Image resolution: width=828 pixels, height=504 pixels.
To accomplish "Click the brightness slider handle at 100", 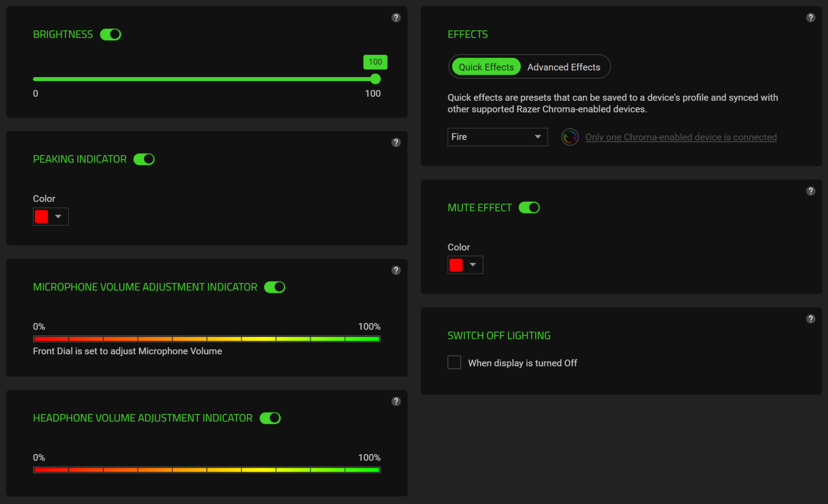I will click(375, 79).
